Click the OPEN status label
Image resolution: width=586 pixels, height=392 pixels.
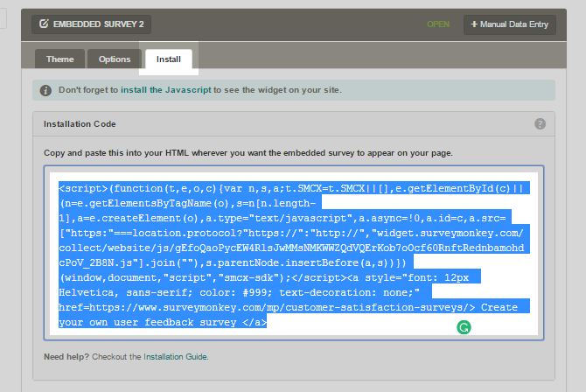(438, 24)
